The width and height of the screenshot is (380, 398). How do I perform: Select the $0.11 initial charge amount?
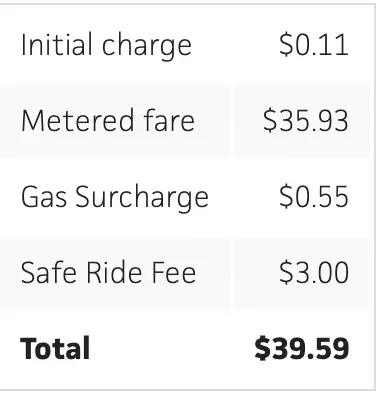pos(314,44)
